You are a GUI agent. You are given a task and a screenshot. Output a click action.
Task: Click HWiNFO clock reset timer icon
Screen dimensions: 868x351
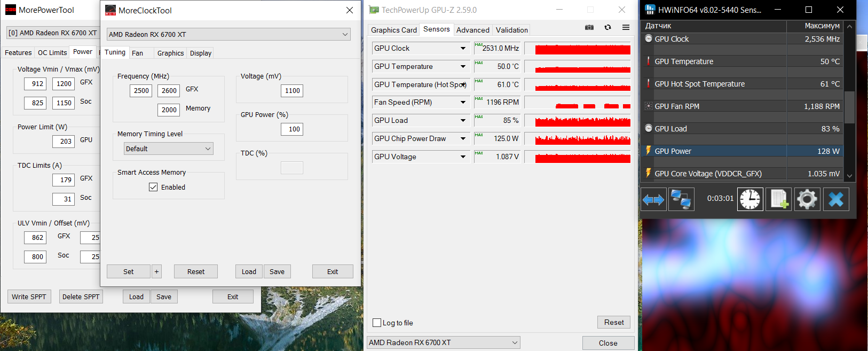tap(750, 199)
